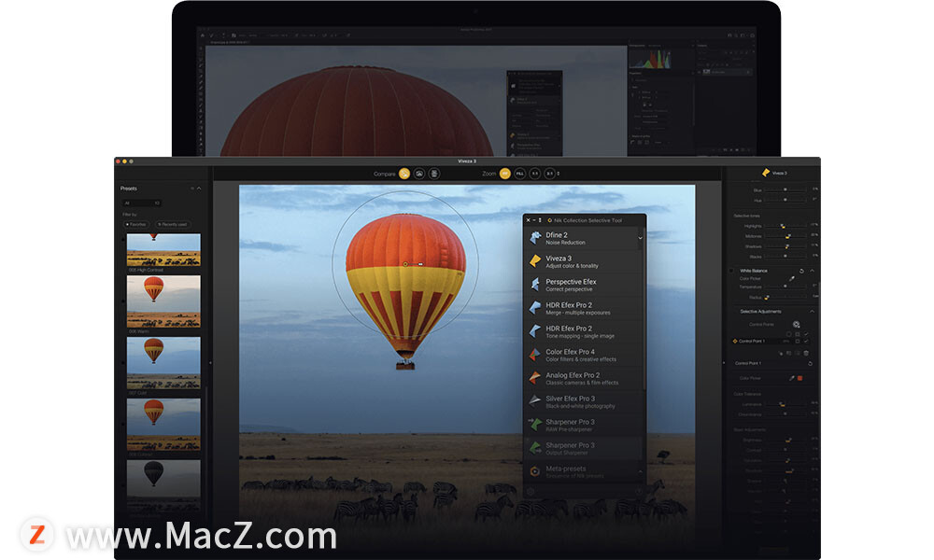Apply the 006 Warm preset thumbnail
Screen dimensions: 934x560
click(x=163, y=301)
